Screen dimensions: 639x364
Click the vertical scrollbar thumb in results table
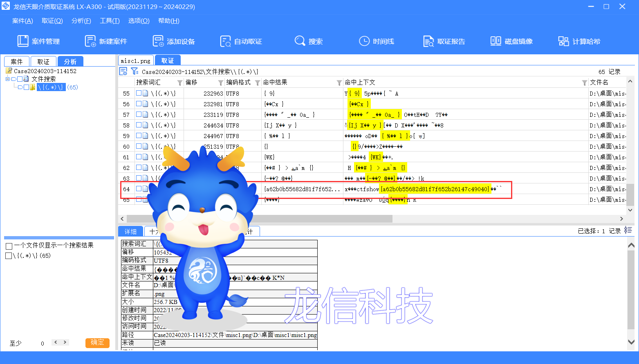(x=630, y=195)
